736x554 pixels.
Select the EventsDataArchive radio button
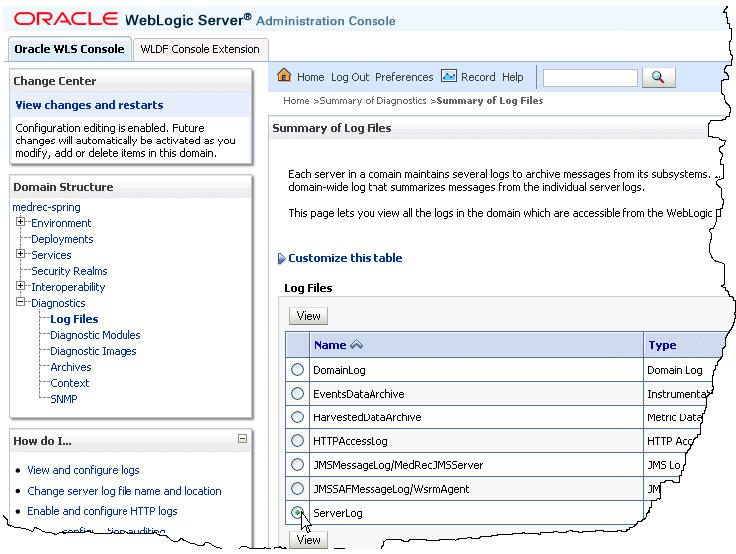coord(297,393)
